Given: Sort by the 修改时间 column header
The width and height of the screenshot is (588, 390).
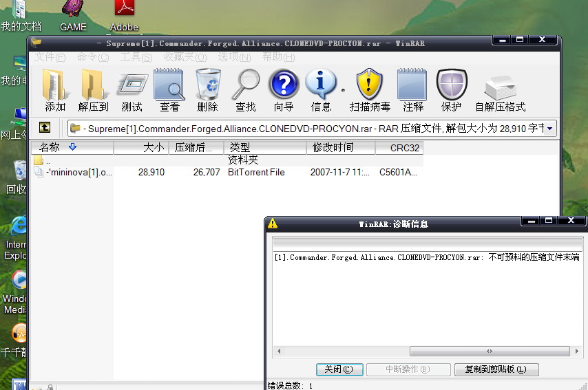Looking at the screenshot, I should [x=341, y=148].
